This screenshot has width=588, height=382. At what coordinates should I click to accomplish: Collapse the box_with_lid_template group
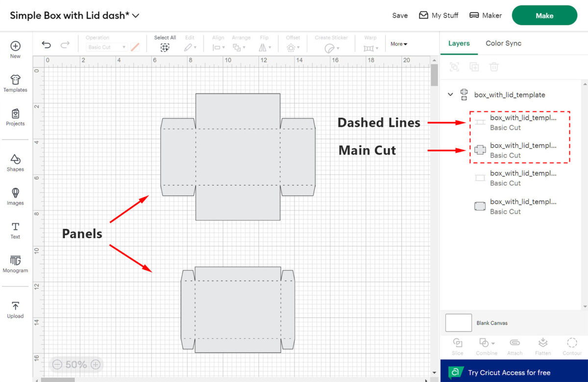pos(450,95)
